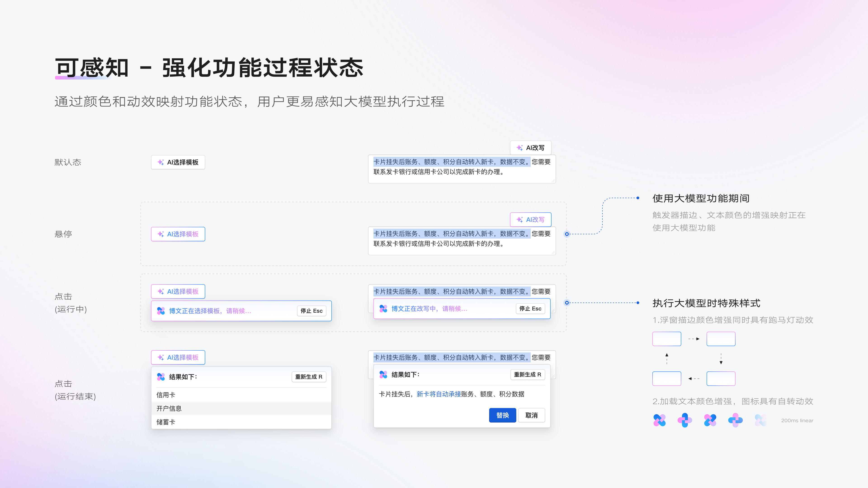The width and height of the screenshot is (868, 488).
Task: Click the AI logo icon beside 博文正在改写中
Action: point(383,308)
